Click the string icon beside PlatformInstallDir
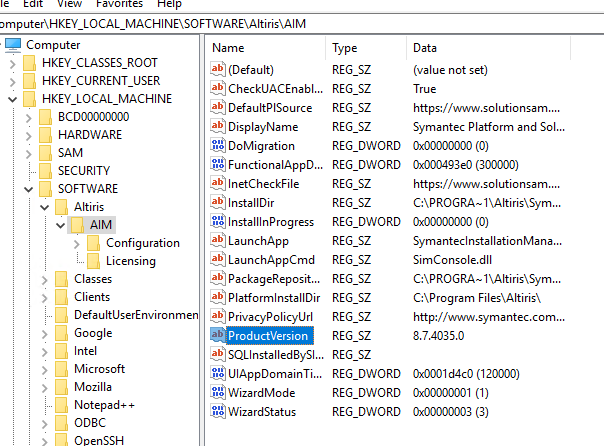 tap(217, 297)
